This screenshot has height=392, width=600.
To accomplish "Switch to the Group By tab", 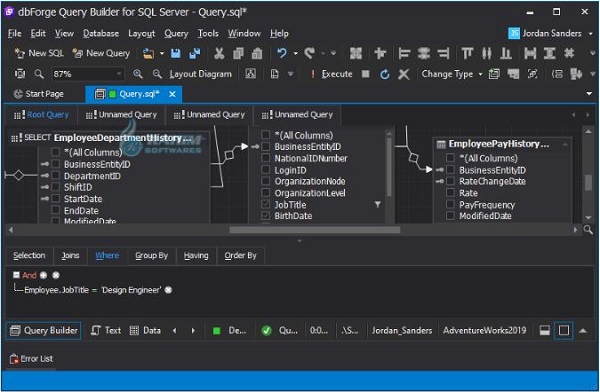I will pos(151,255).
